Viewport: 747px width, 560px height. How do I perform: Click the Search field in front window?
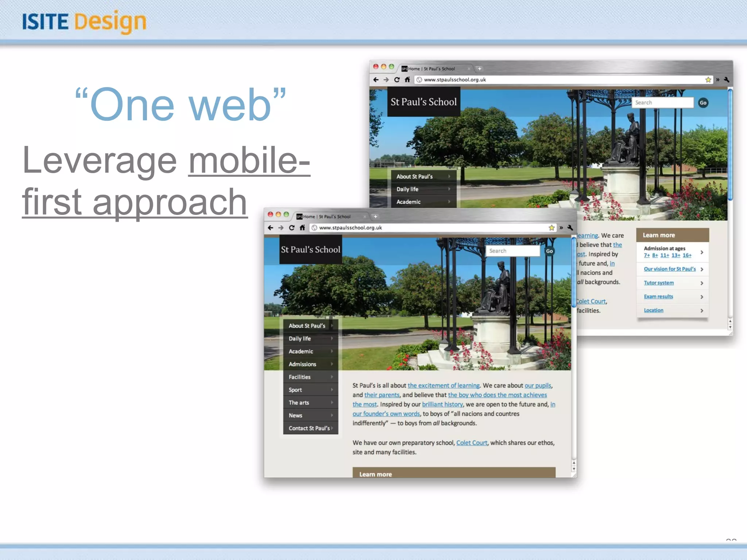pos(512,251)
